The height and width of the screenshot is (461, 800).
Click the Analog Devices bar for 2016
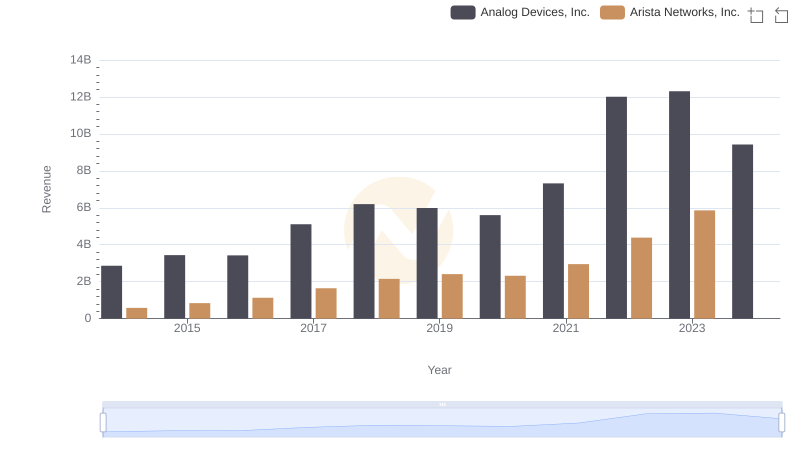click(x=238, y=287)
